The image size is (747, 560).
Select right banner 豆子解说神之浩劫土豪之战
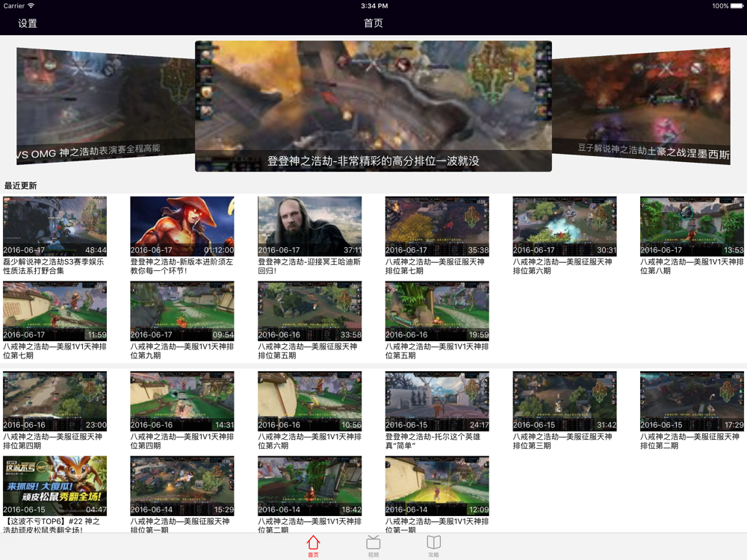(641, 106)
